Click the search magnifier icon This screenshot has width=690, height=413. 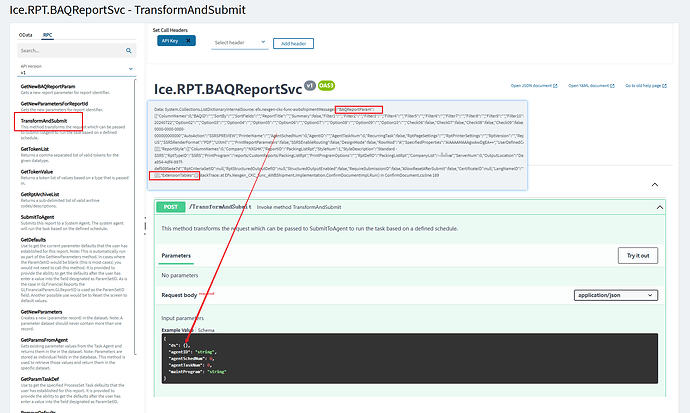pyautogui.click(x=128, y=51)
